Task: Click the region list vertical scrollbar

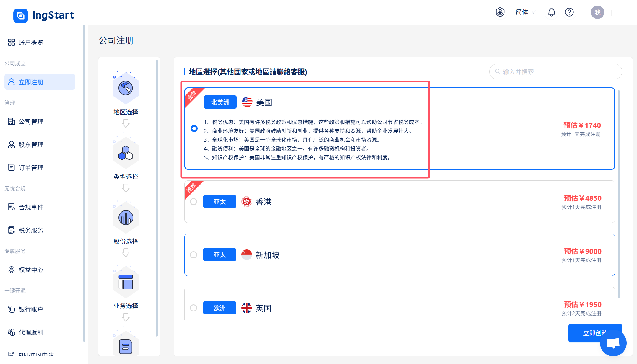Action: (618, 195)
